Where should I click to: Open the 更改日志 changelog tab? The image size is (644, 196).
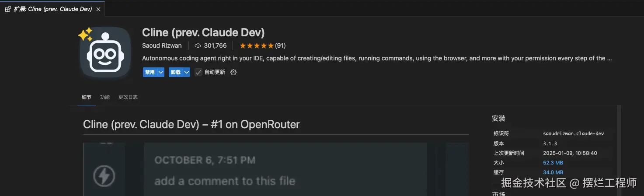tap(128, 97)
